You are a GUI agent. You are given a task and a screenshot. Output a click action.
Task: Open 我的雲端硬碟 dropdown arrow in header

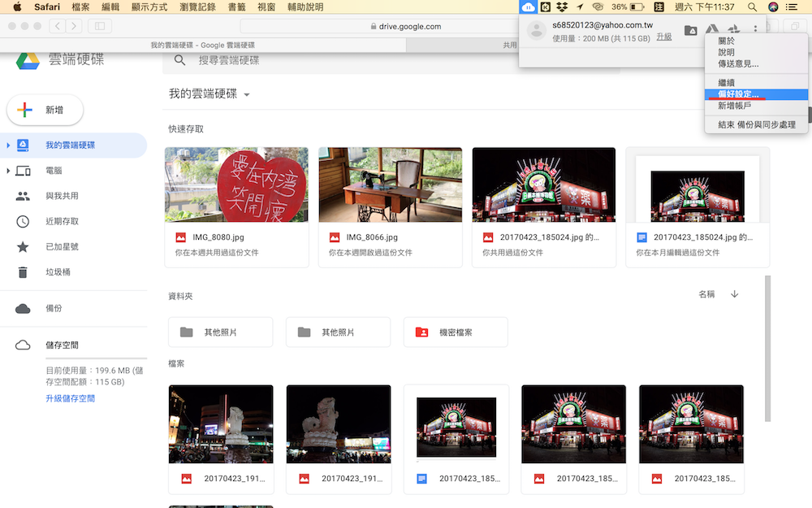(247, 95)
